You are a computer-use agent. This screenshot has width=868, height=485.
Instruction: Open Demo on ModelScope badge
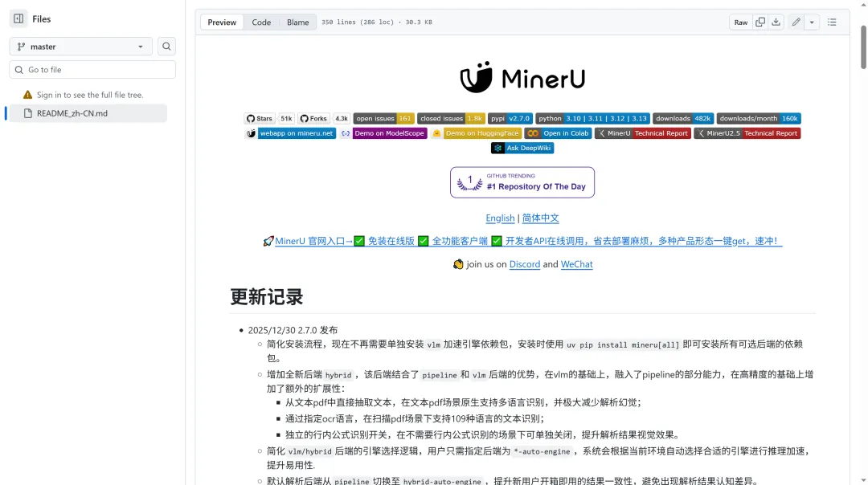pyautogui.click(x=383, y=133)
